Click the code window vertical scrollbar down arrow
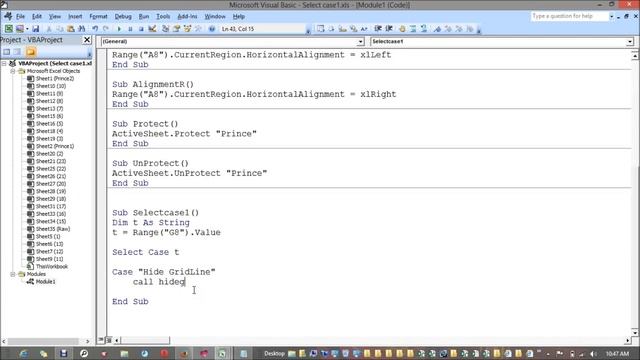640x360 pixels. click(635, 332)
